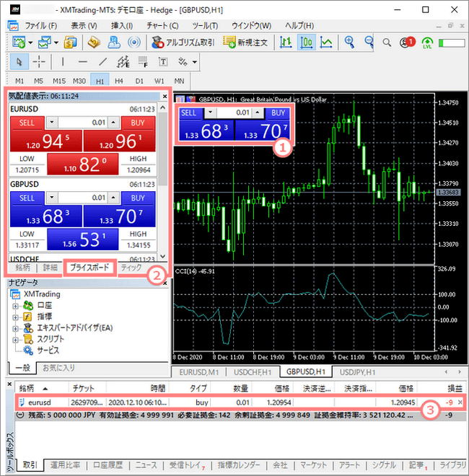The image size is (469, 476).
Task: Open the new order dialog
Action: click(245, 43)
